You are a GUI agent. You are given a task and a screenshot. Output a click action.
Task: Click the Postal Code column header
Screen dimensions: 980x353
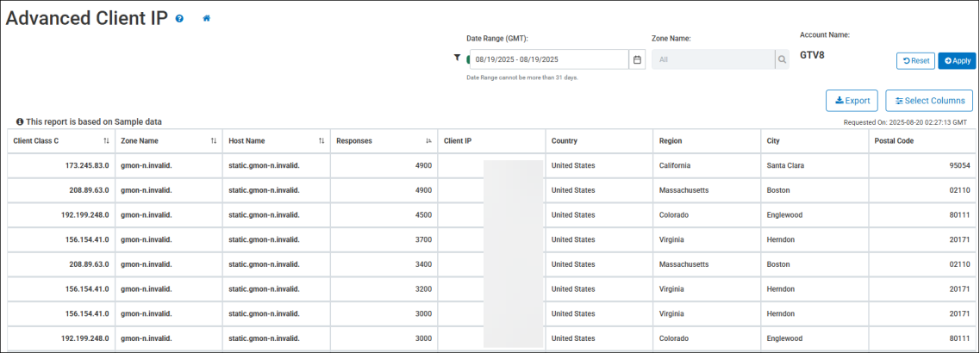click(x=896, y=140)
